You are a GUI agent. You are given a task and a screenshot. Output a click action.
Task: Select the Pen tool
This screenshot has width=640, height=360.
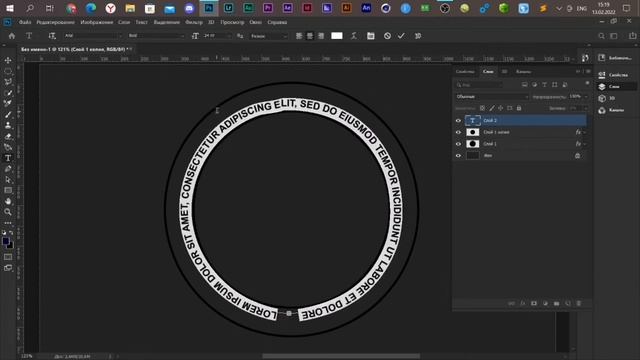point(8,169)
